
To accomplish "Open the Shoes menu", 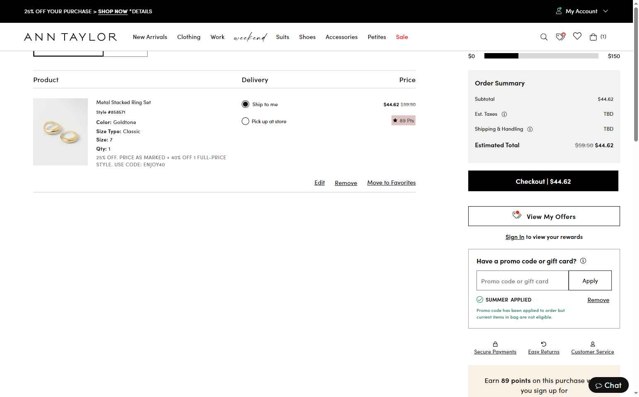I will click(x=307, y=37).
